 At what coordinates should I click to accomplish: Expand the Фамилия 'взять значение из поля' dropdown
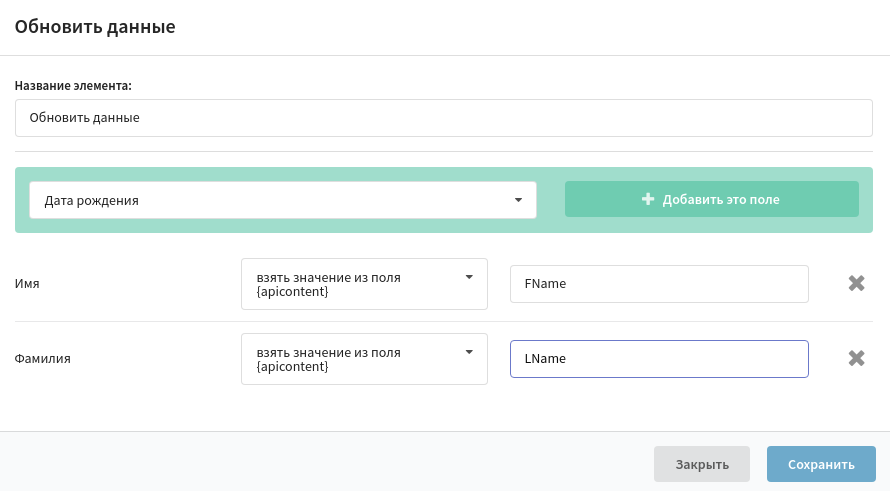coord(364,359)
